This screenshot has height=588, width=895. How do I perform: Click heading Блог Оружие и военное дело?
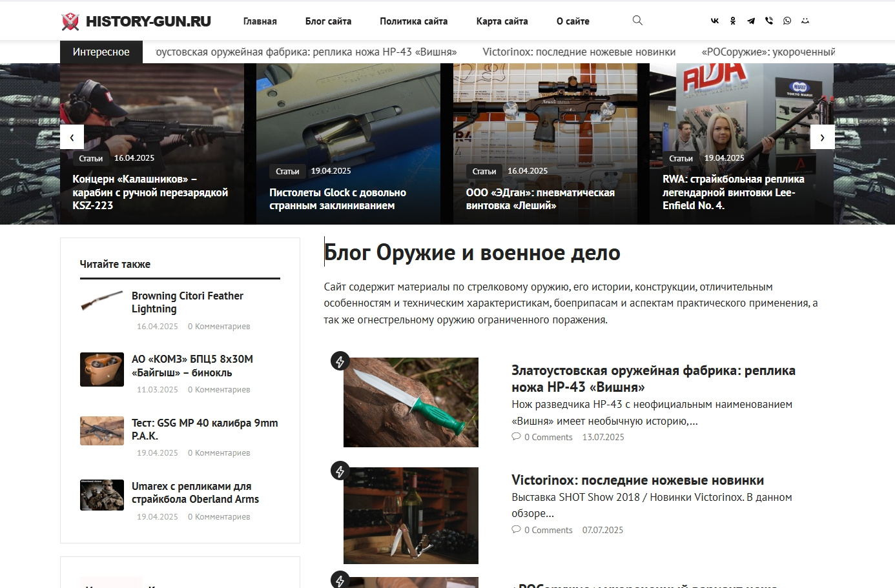click(x=472, y=252)
